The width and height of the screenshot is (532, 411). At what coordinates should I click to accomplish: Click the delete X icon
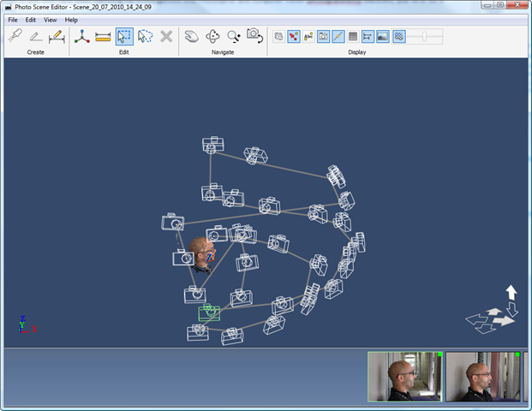click(x=166, y=37)
